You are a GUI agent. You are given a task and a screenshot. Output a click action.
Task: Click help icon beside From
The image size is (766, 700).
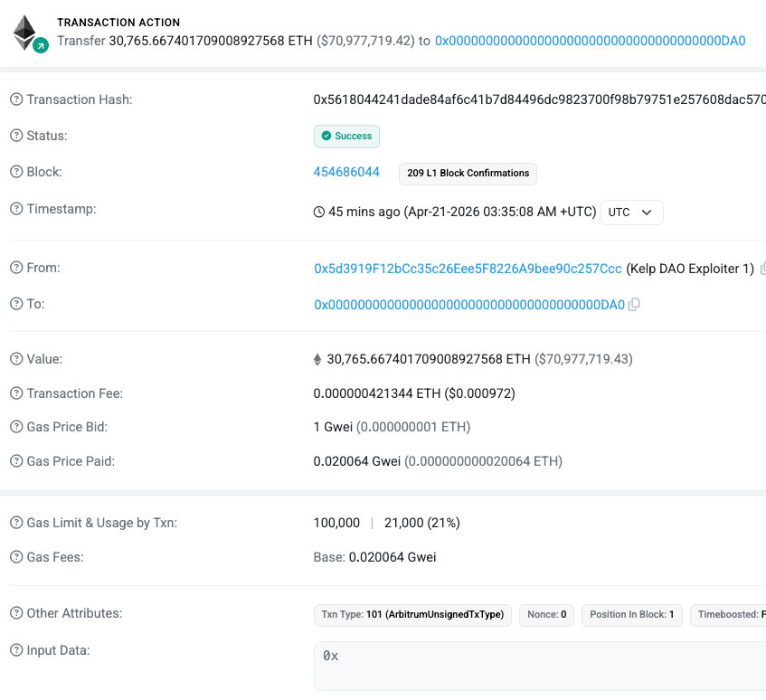[x=16, y=267]
